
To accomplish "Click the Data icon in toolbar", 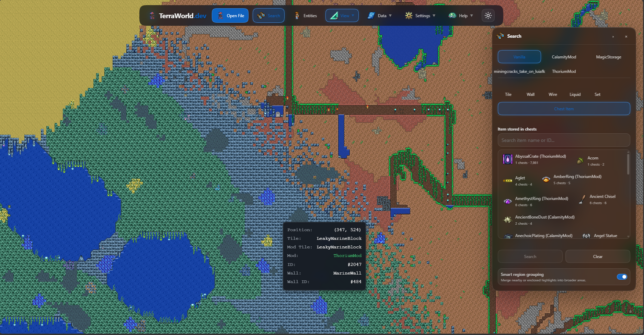I will tap(371, 15).
